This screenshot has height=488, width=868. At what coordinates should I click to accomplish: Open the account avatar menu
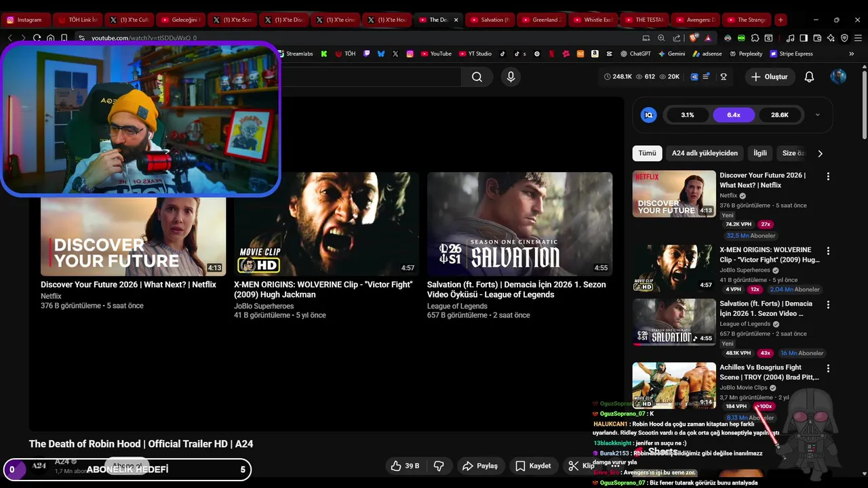point(838,77)
